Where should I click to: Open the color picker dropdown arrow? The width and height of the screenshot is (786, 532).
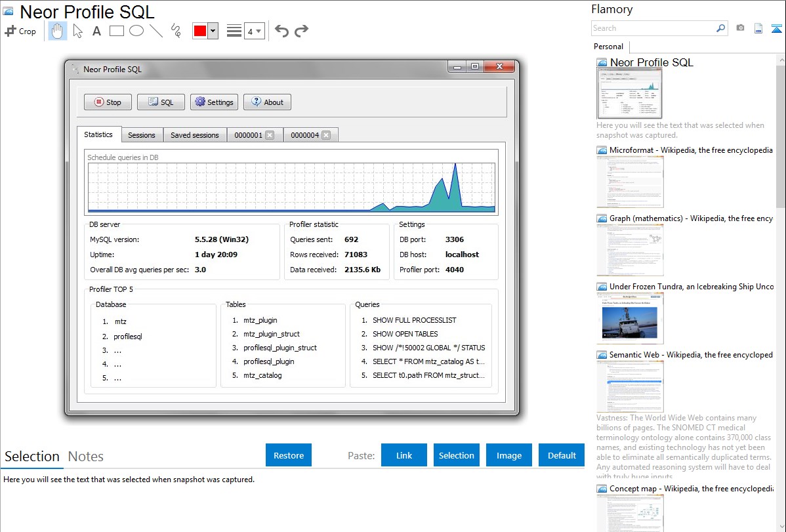pos(213,31)
